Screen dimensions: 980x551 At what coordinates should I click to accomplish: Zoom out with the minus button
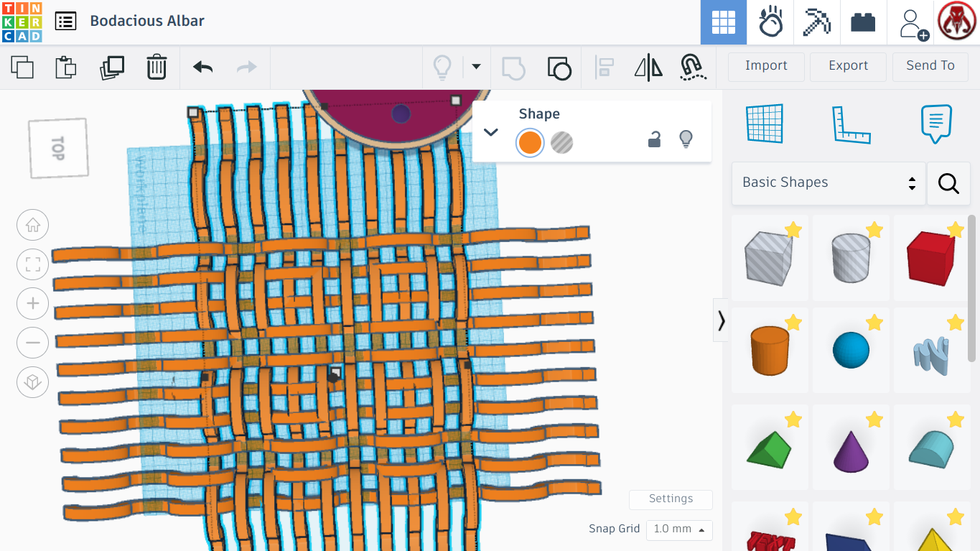32,343
